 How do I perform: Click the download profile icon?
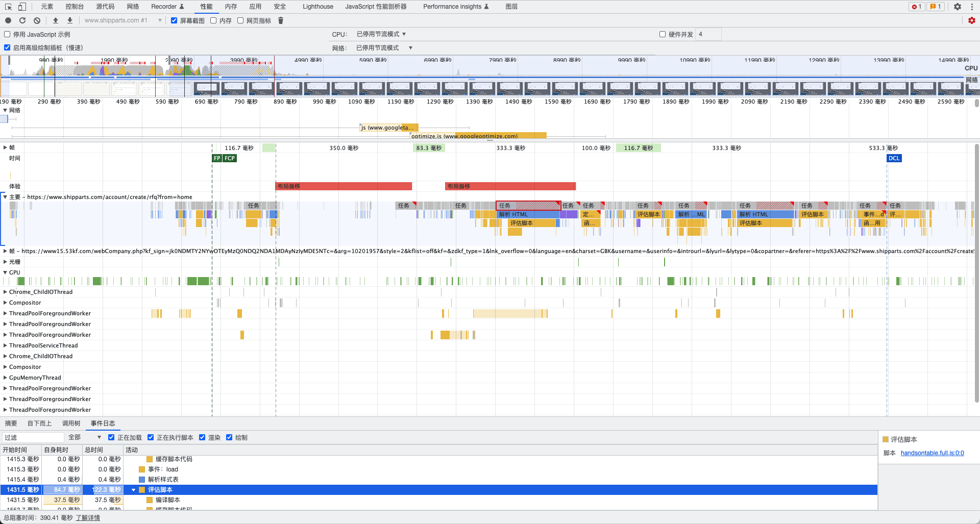click(70, 20)
